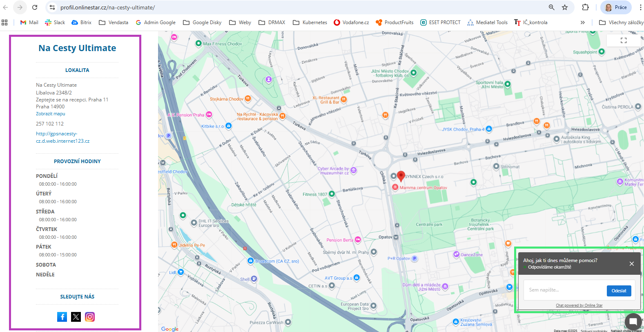Click the JYSK Chodov, Praha 4 marker
The width and height of the screenshot is (644, 332).
(489, 129)
